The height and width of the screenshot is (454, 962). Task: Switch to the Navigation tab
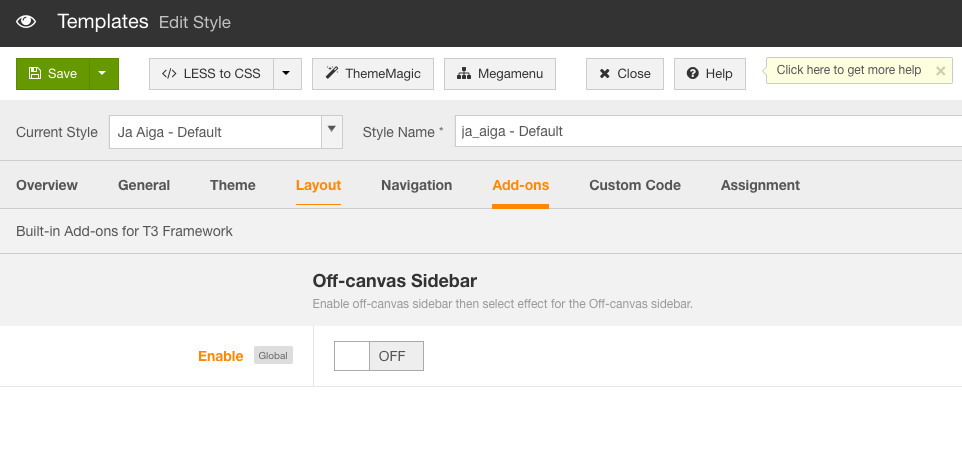[x=416, y=185]
